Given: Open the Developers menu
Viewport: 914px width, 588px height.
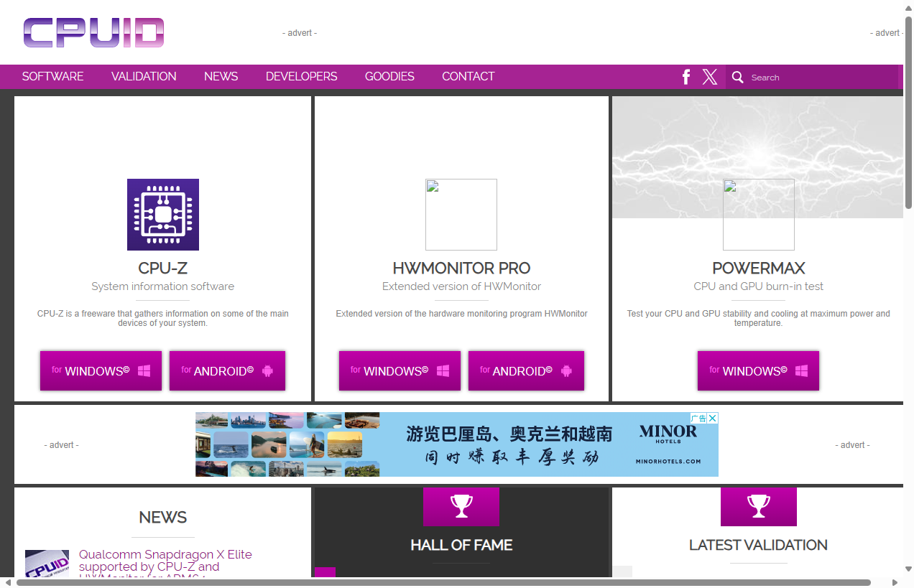Looking at the screenshot, I should point(301,76).
